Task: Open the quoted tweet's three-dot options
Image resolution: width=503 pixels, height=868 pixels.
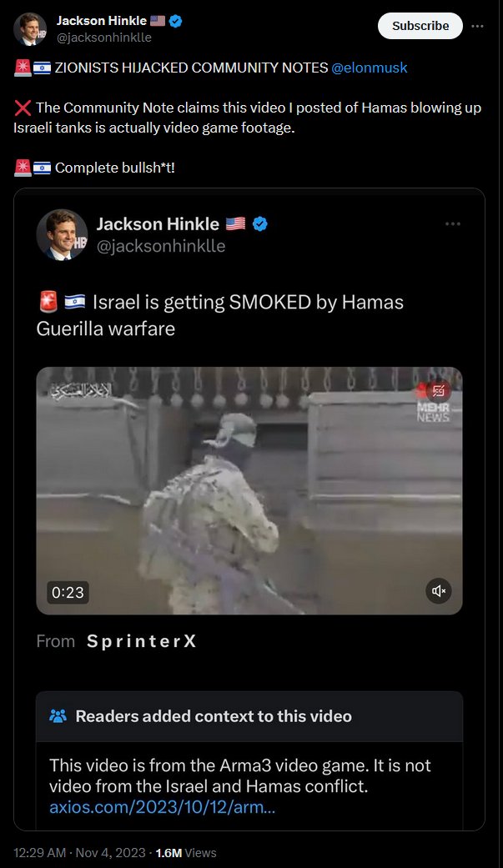Action: (453, 223)
